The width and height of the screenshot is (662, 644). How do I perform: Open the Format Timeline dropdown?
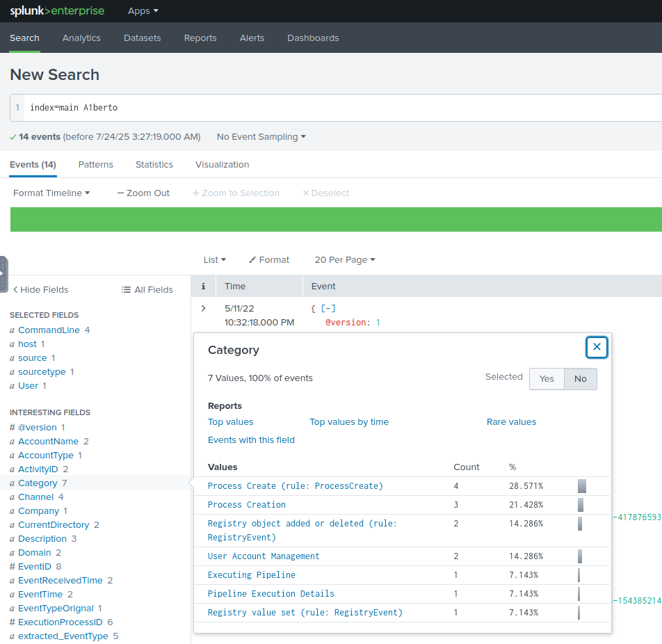point(51,193)
